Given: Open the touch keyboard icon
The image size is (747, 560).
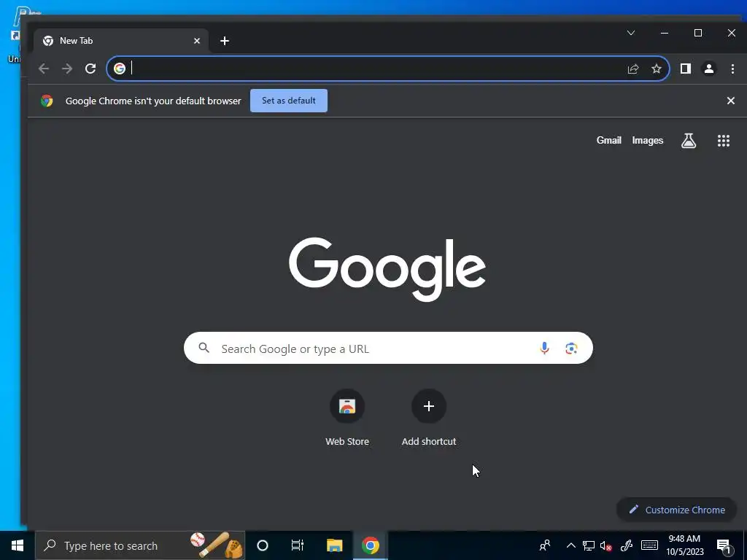Looking at the screenshot, I should tap(649, 545).
